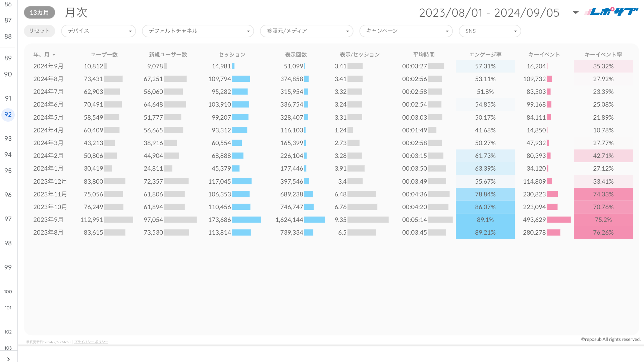Click the 2023年9月 key event rate cell
Screen dimensions: 644x362
coord(603,220)
